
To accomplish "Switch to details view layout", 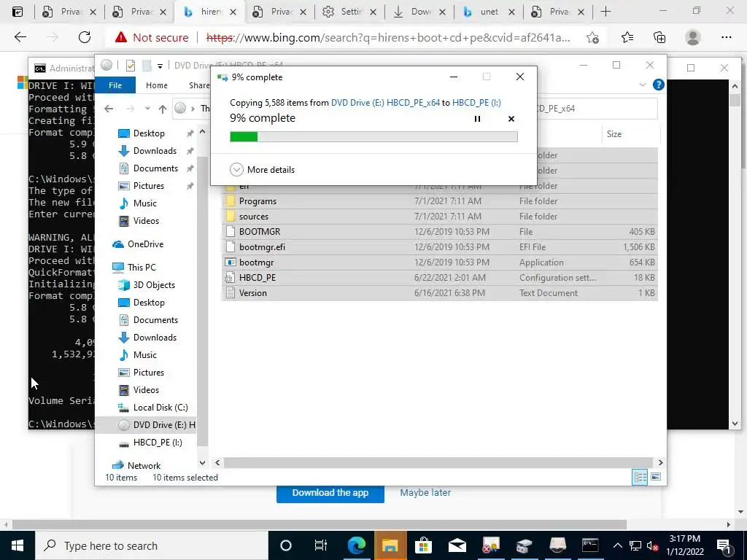I will (x=639, y=477).
